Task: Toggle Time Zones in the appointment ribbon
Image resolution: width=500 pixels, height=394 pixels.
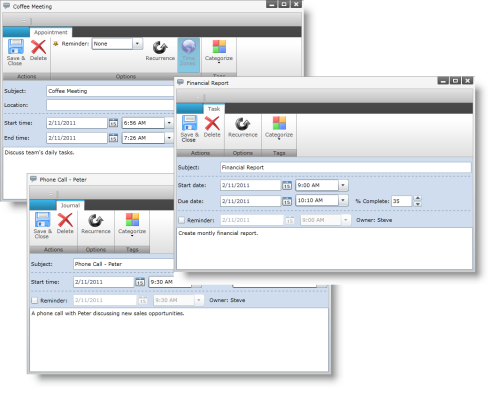Action: point(188,53)
